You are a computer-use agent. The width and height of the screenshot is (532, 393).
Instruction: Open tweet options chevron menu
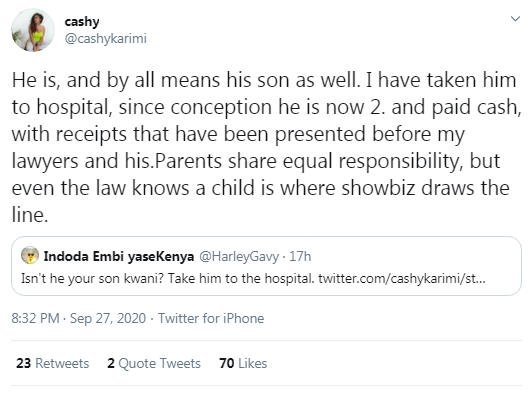click(x=515, y=19)
